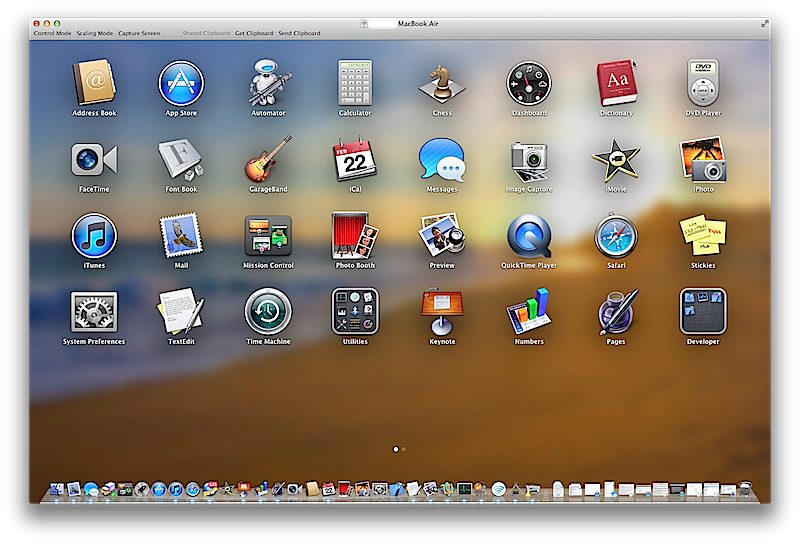Launch Numbers from Launchpad grid
This screenshot has width=800, height=544.
pyautogui.click(x=529, y=311)
